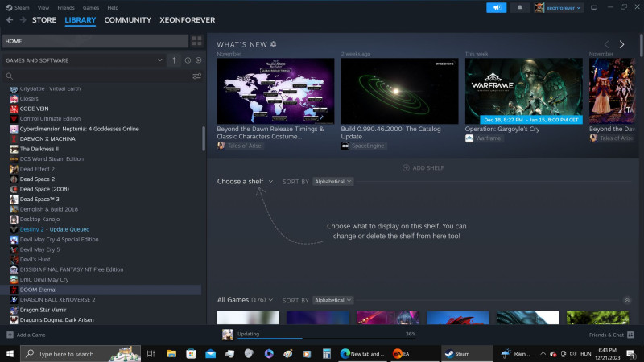This screenshot has width=644, height=362.
Task: Click the Add a Game plus icon
Action: (x=10, y=335)
